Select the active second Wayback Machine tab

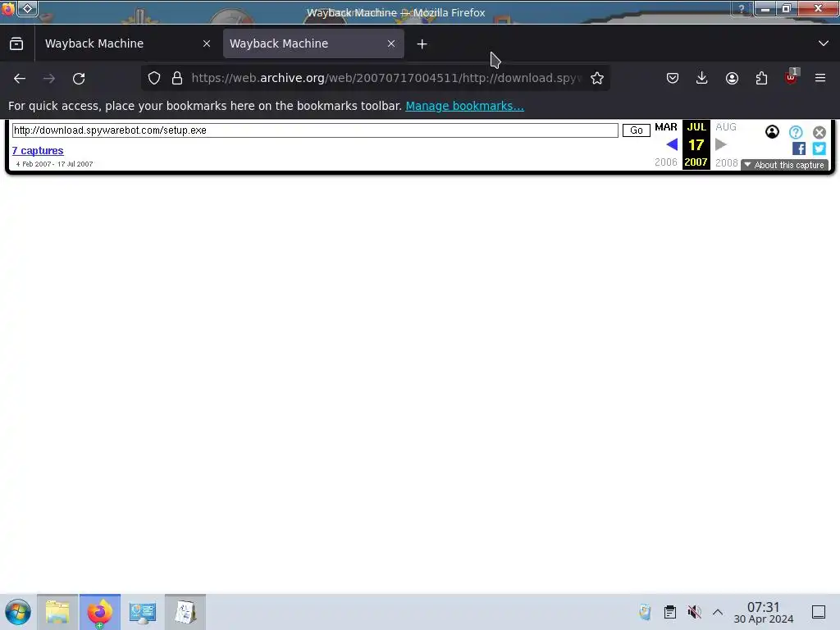(x=313, y=44)
